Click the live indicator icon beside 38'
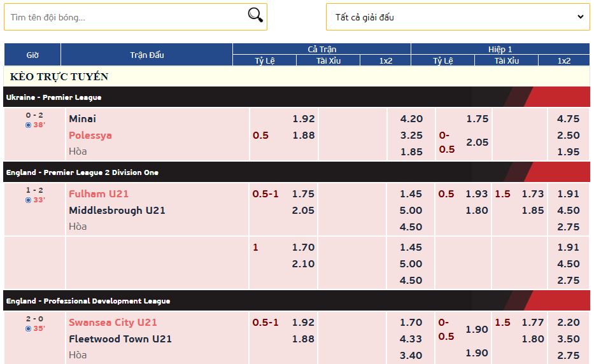The image size is (594, 364). (x=28, y=125)
